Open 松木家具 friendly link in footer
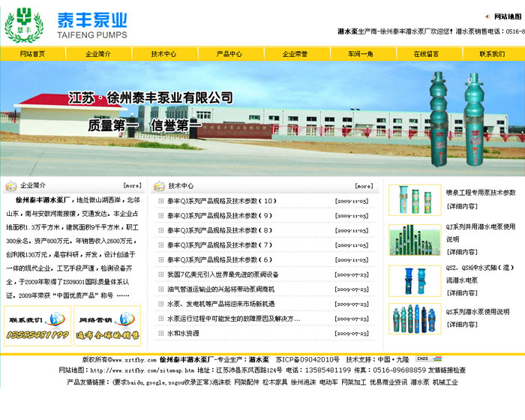Viewport: 525px width, 420px height. [274, 382]
